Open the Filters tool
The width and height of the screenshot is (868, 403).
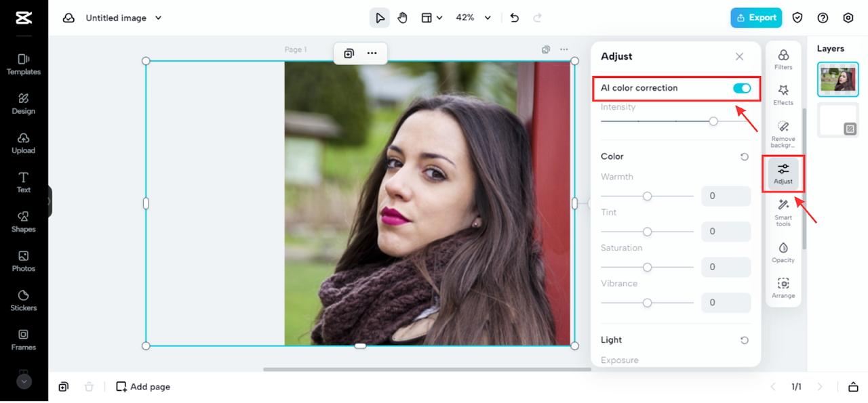click(x=783, y=60)
